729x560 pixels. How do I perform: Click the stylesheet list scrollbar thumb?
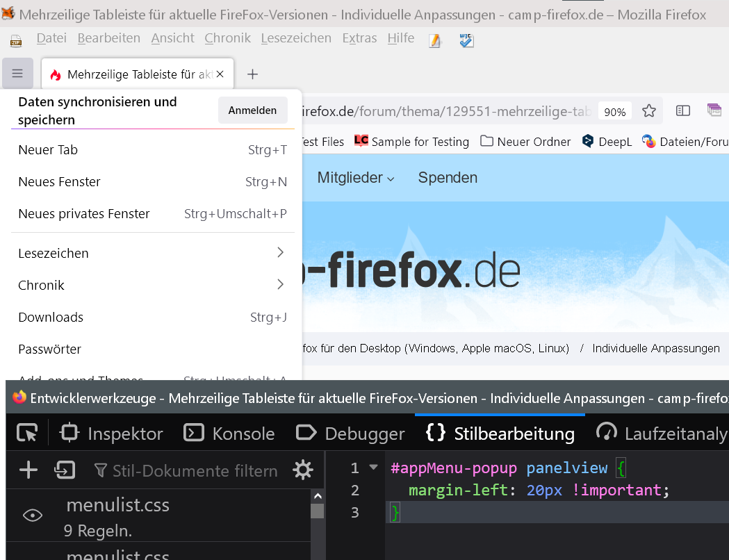(318, 511)
